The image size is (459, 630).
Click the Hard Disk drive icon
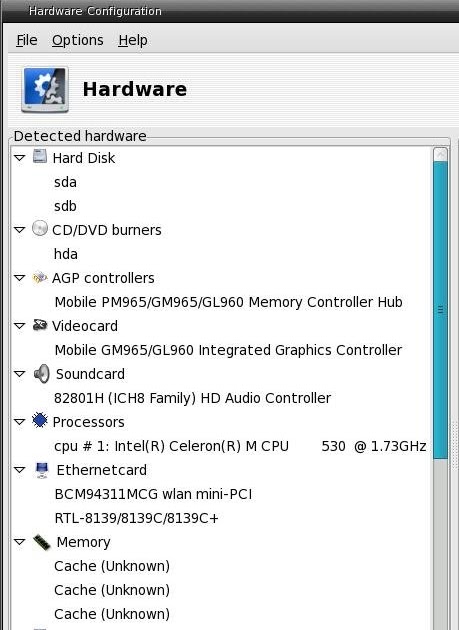[40, 156]
